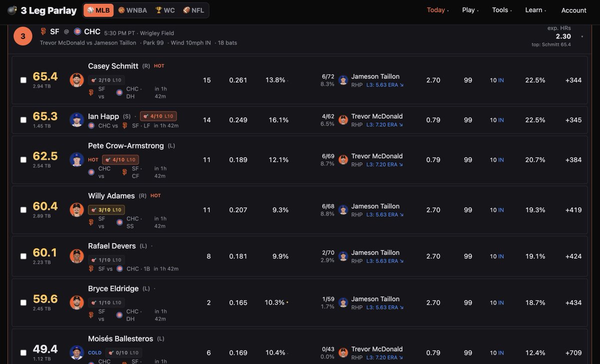Open the Account page

point(574,10)
